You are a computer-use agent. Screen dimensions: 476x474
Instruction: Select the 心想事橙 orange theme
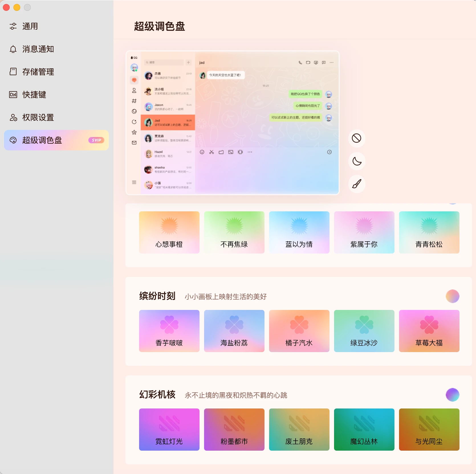pyautogui.click(x=169, y=232)
